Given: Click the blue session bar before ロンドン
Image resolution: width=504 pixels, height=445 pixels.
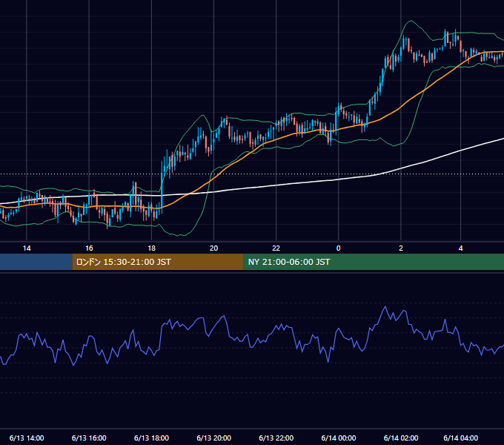Looking at the screenshot, I should 36,262.
